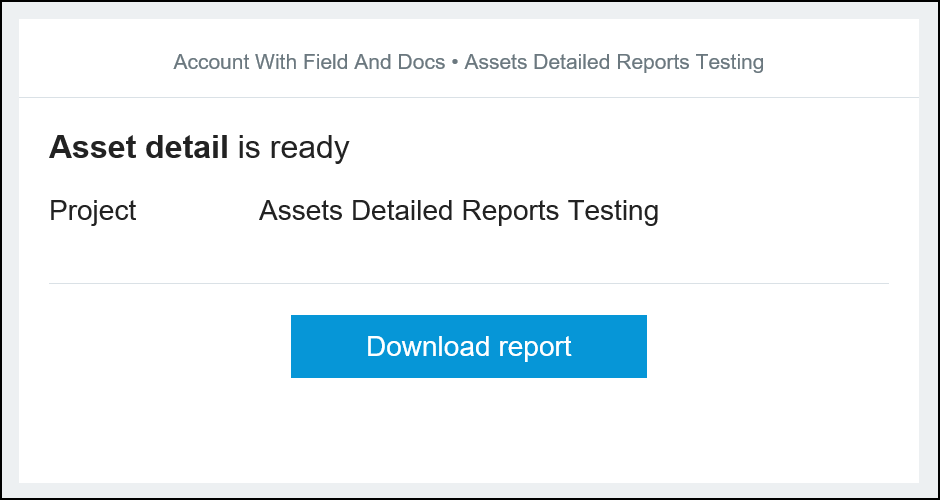Click the divider line above the Download button
This screenshot has width=940, height=500.
point(468,284)
